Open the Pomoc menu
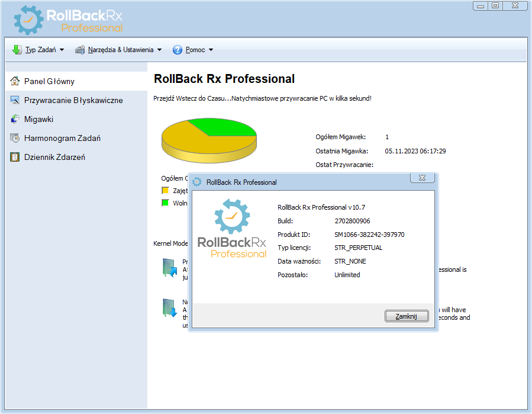Screen dimensions: 532x414 click(x=195, y=50)
